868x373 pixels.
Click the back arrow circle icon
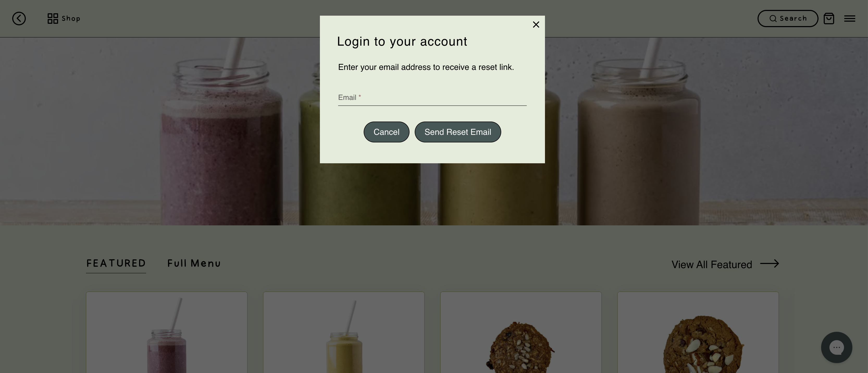(x=19, y=19)
